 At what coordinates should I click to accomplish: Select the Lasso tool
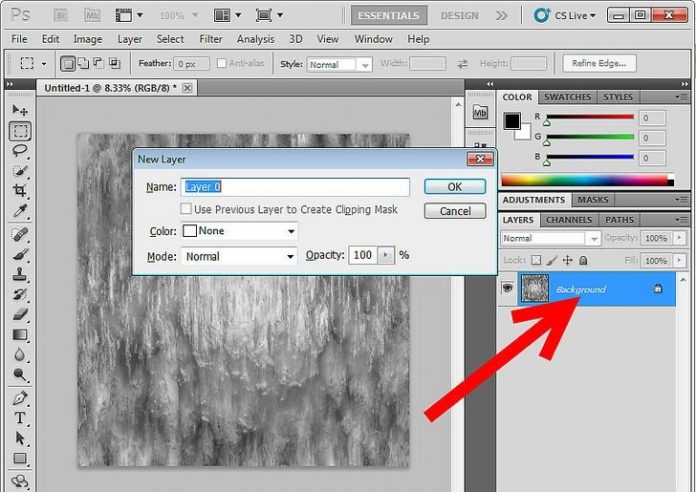[x=19, y=151]
